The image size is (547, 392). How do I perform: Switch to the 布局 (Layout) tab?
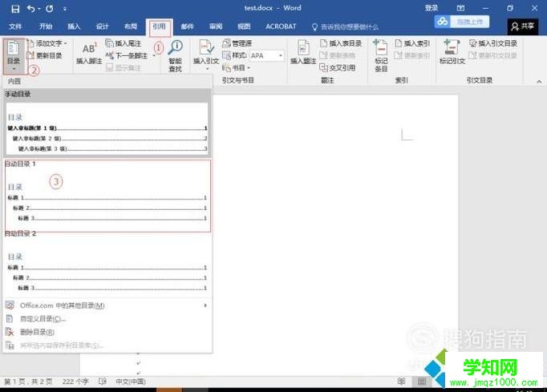click(131, 26)
